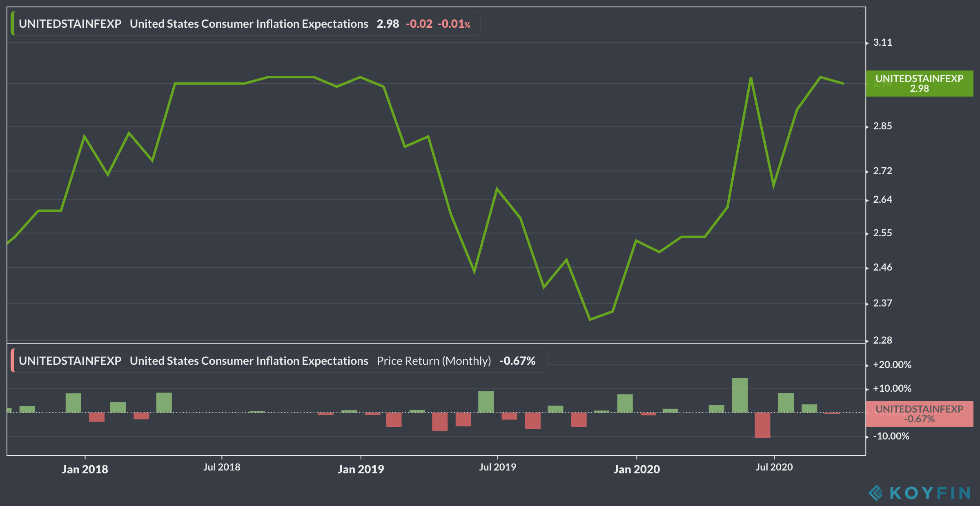Click green UNITEDSTAINFEXP 2.98 axis tag
980x506 pixels.
point(919,83)
